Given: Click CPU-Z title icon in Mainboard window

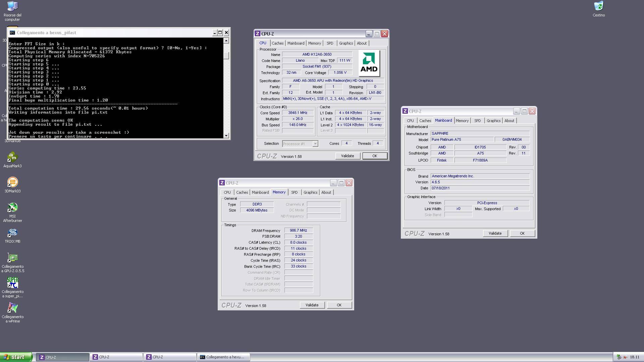Looking at the screenshot, I should coord(405,111).
